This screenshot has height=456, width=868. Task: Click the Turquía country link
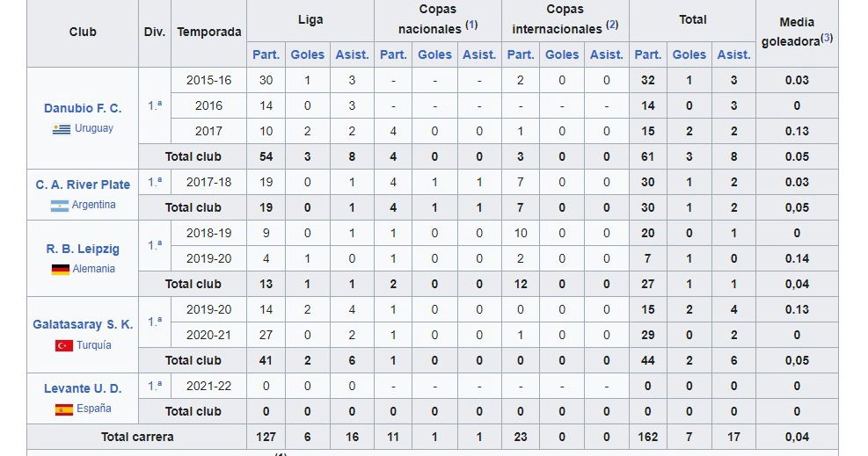(x=94, y=345)
